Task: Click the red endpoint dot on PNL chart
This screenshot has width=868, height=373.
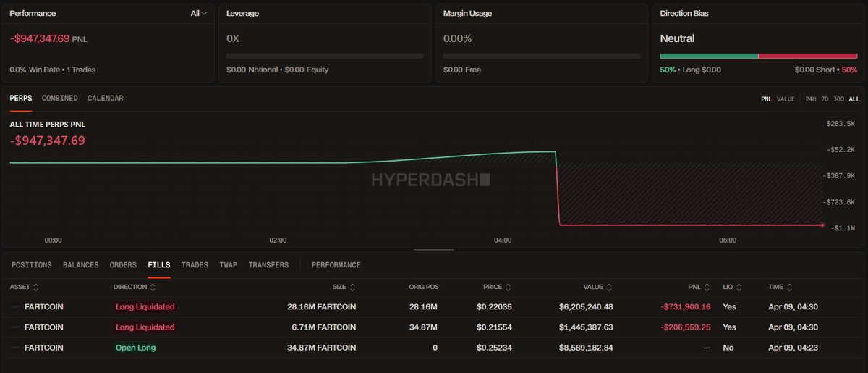Action: point(822,225)
